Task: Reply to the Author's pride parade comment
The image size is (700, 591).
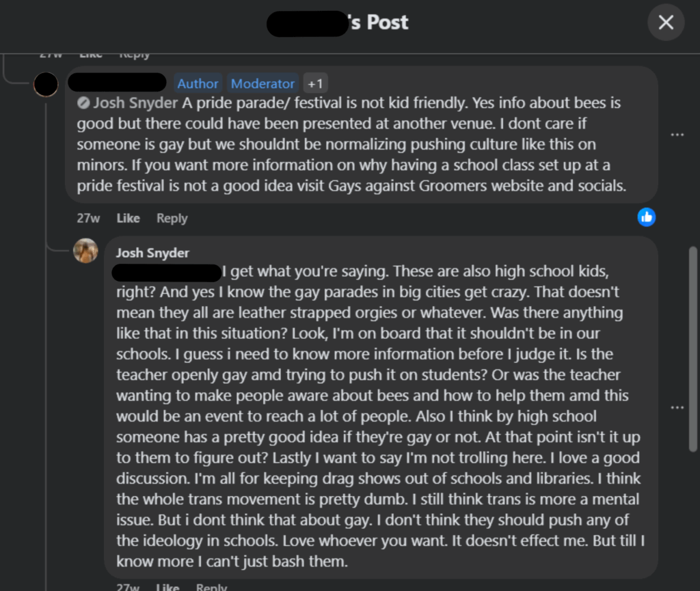Action: (172, 218)
